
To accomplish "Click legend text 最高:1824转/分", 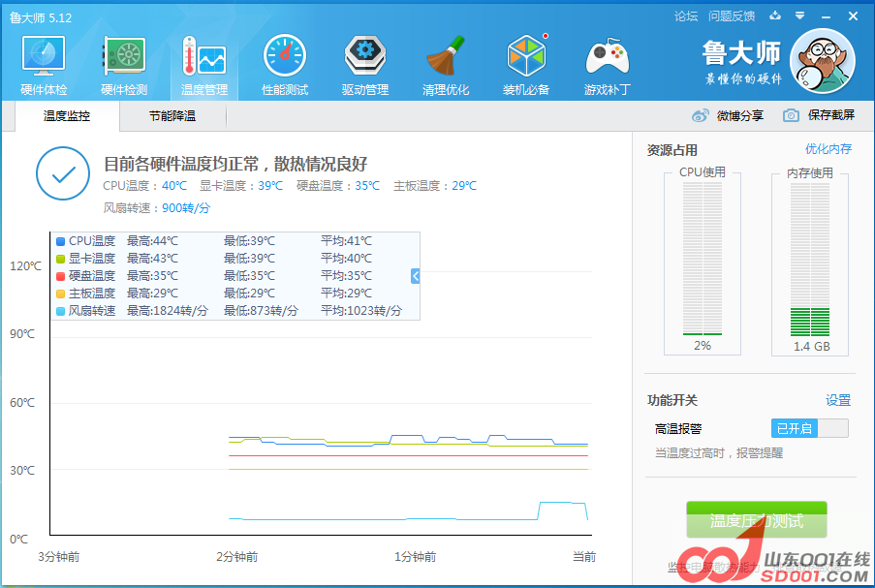I will [x=168, y=311].
